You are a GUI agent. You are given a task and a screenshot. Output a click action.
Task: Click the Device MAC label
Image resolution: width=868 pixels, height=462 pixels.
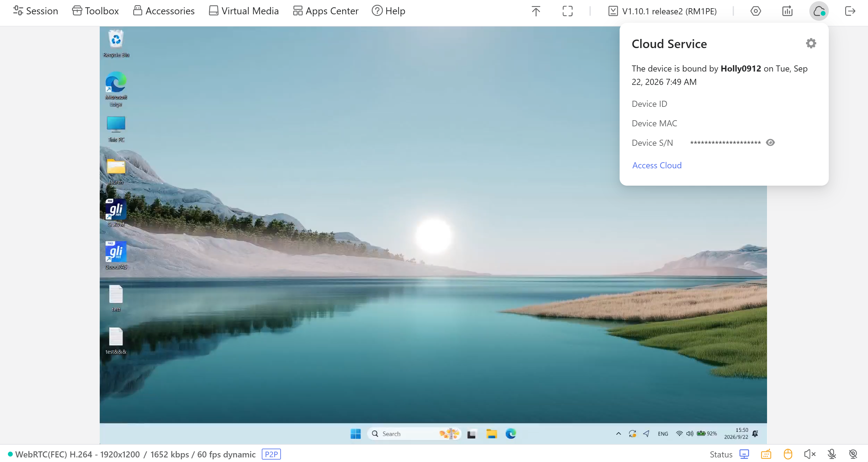tap(654, 124)
